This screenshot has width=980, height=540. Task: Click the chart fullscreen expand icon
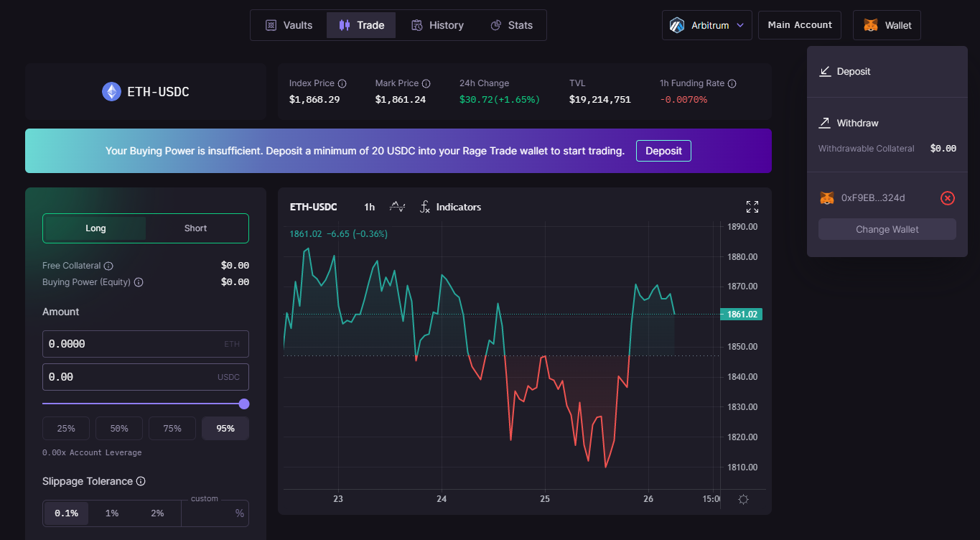[752, 207]
